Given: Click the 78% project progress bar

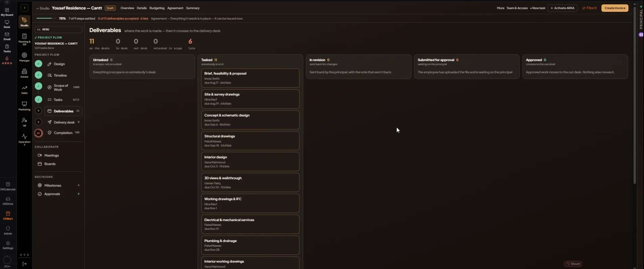Looking at the screenshot, I should coord(46,18).
